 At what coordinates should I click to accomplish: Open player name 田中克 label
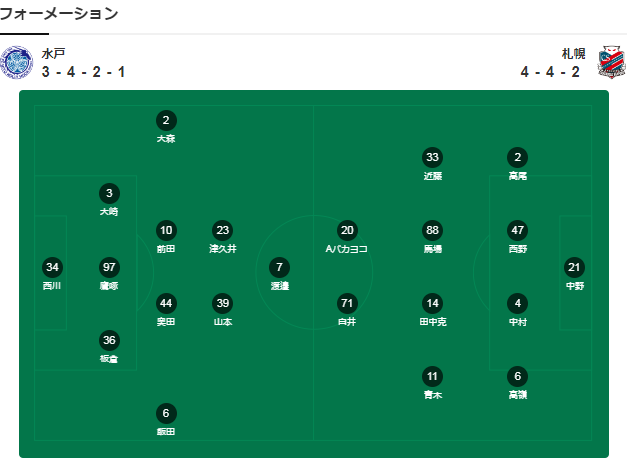(x=432, y=322)
